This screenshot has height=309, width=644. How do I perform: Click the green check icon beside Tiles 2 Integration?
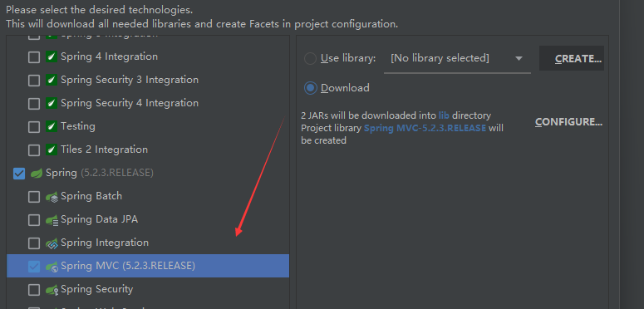pos(52,150)
